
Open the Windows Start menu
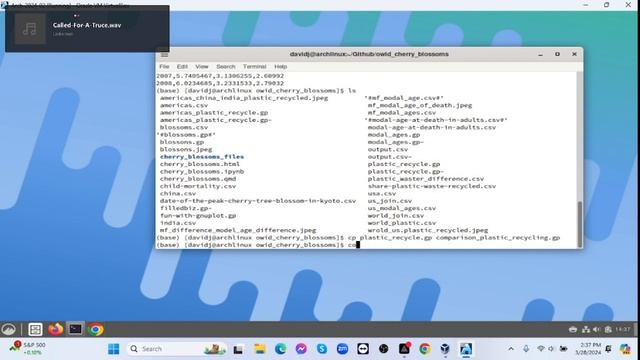coord(113,349)
